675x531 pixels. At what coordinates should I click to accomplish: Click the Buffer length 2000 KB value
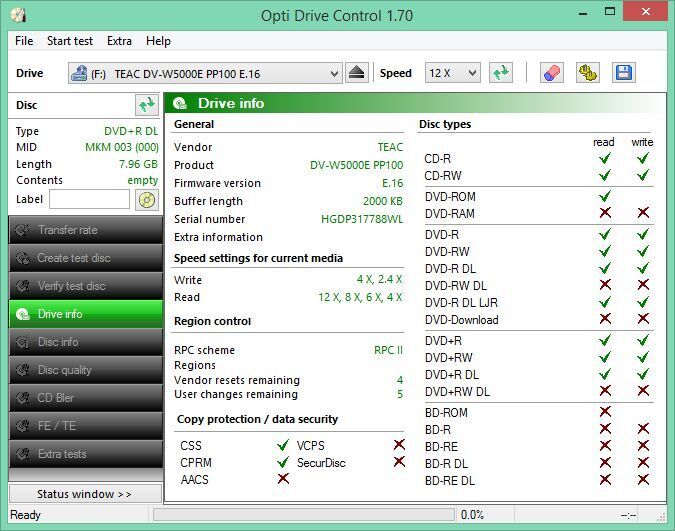pyautogui.click(x=383, y=201)
